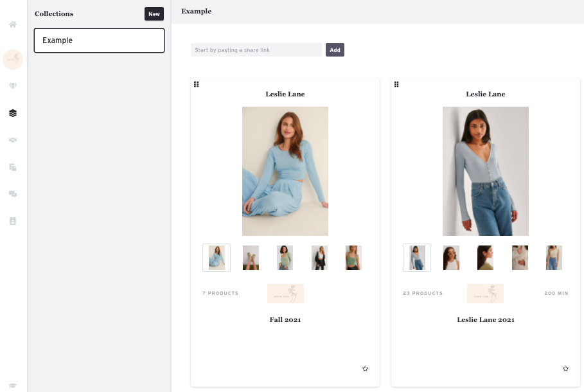The image size is (584, 392).
Task: Click drag handle on Fall 2021 card
Action: 197,84
